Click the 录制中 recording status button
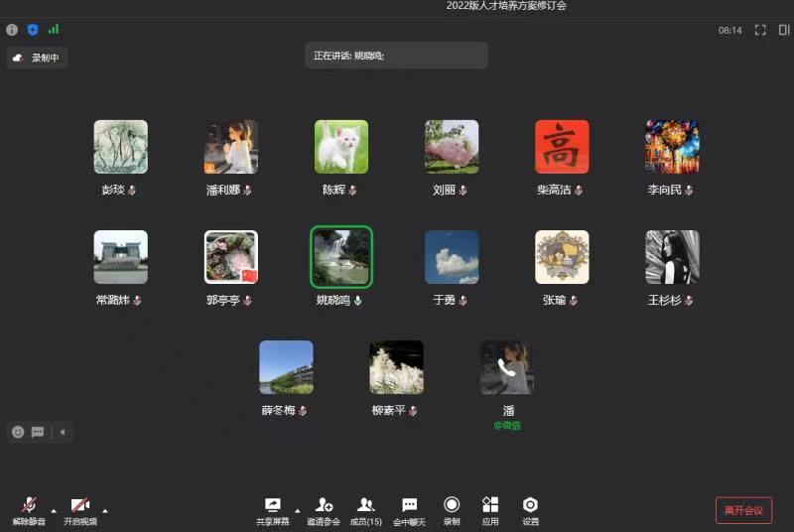The width and height of the screenshot is (794, 532). [37, 58]
